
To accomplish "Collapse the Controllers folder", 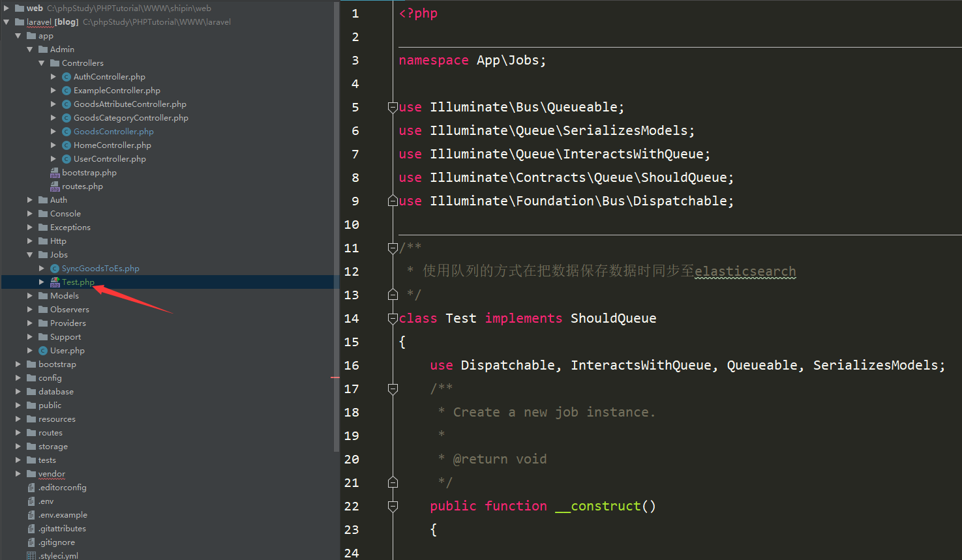I will (x=42, y=63).
